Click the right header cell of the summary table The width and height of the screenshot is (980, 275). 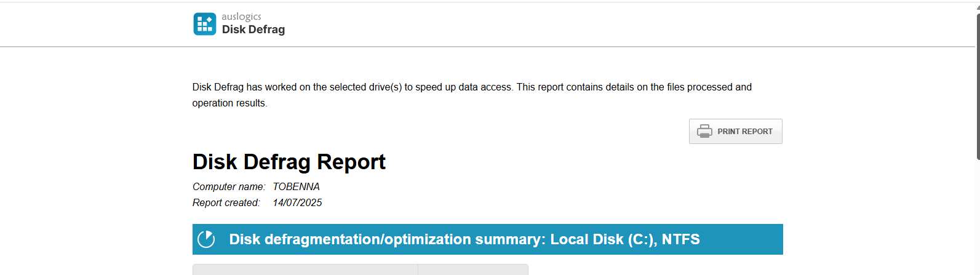point(472,269)
